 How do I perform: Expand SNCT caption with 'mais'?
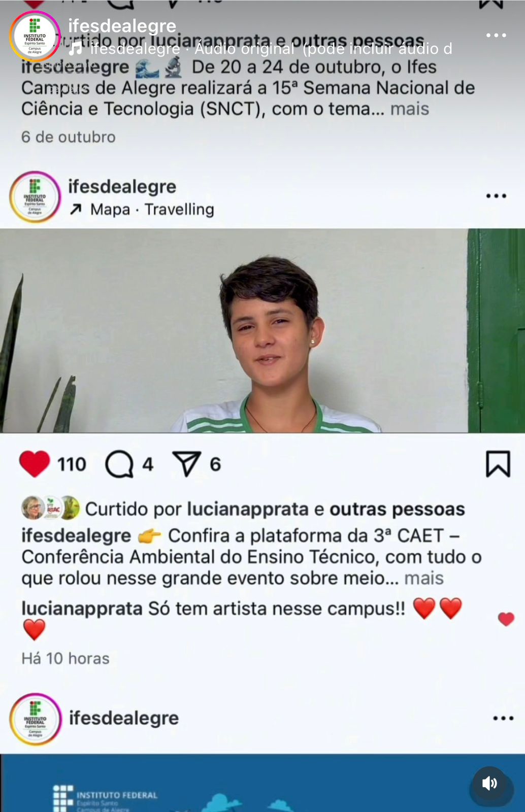[x=410, y=109]
